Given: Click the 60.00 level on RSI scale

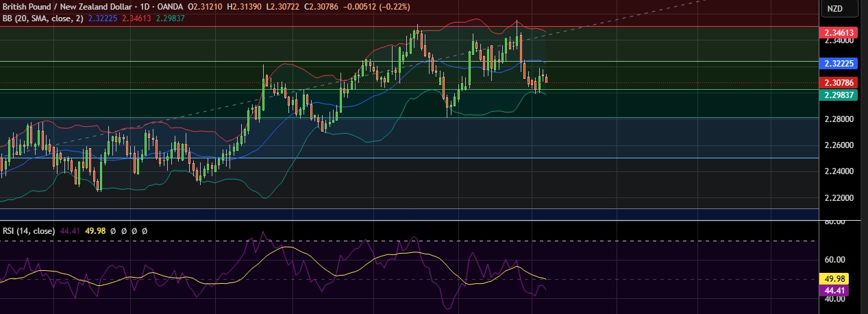Looking at the screenshot, I should 833,260.
